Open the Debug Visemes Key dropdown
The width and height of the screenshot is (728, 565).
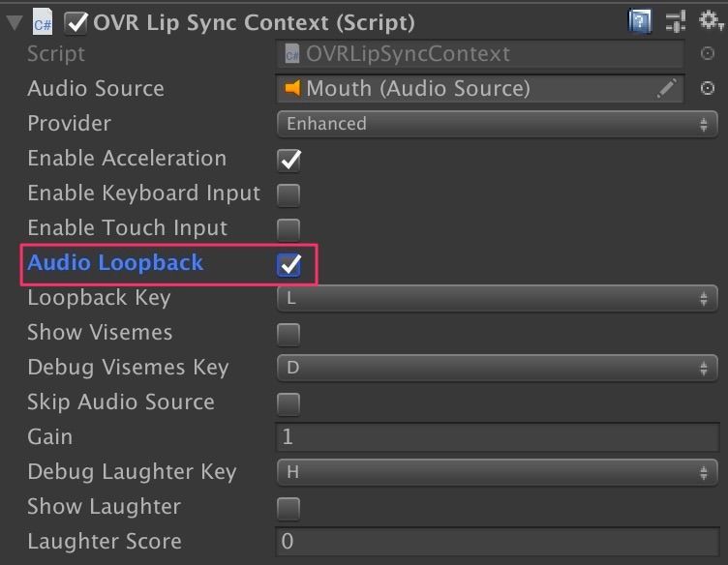pos(498,368)
